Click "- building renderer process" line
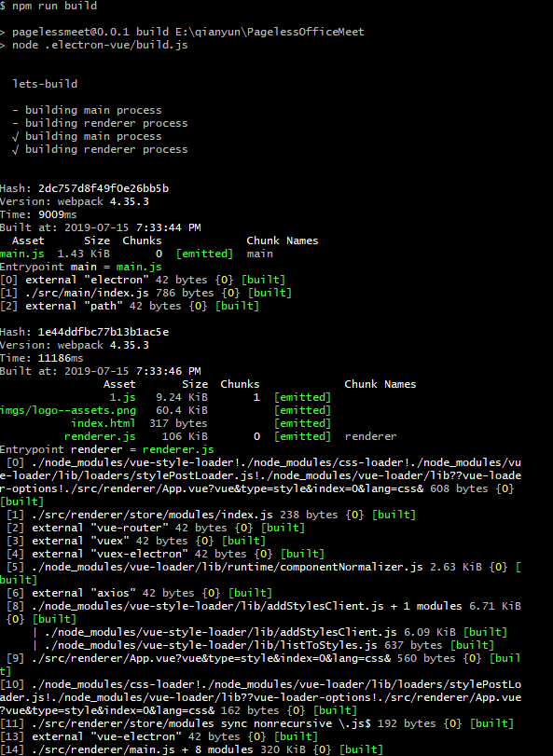 coord(101,123)
